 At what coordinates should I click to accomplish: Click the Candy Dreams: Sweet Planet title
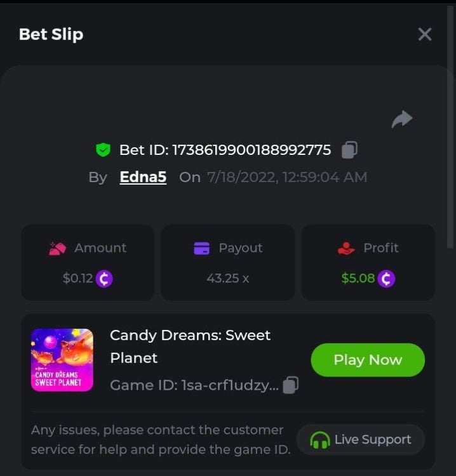190,347
